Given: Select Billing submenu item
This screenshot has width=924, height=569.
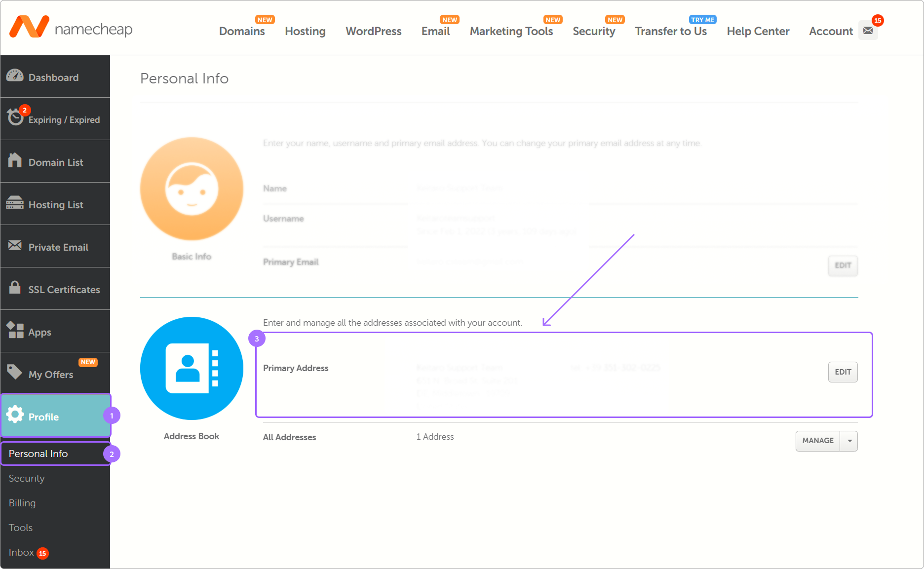Looking at the screenshot, I should 22,503.
